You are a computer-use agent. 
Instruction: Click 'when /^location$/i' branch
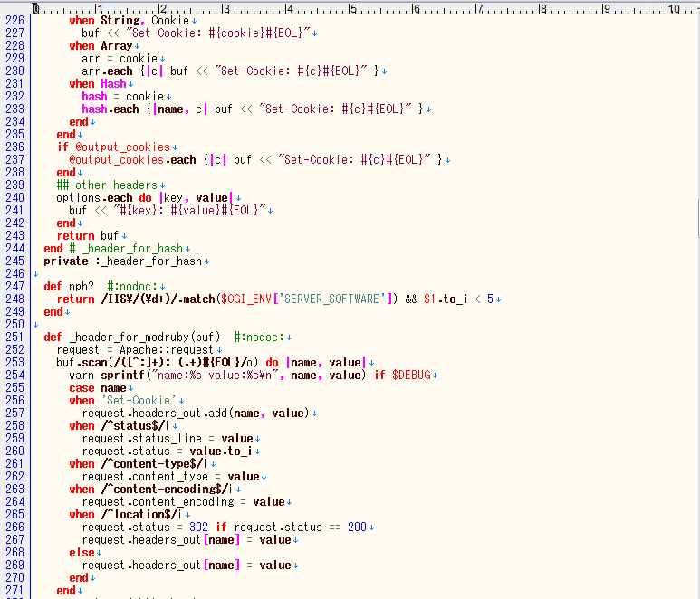[126, 514]
